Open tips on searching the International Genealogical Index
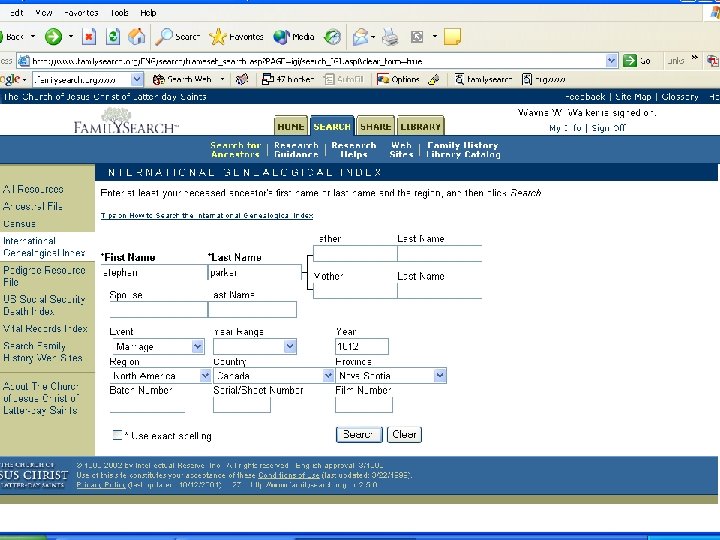720x540 pixels. (207, 215)
